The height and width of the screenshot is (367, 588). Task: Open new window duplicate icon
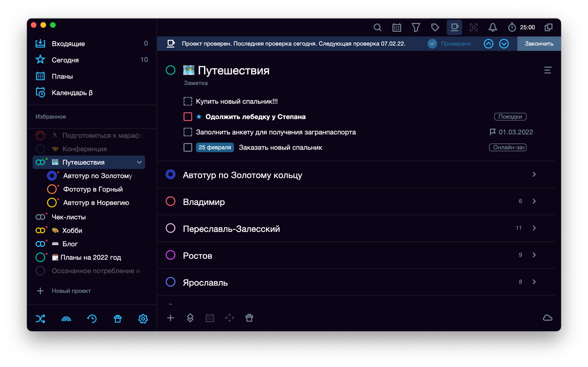tap(548, 27)
